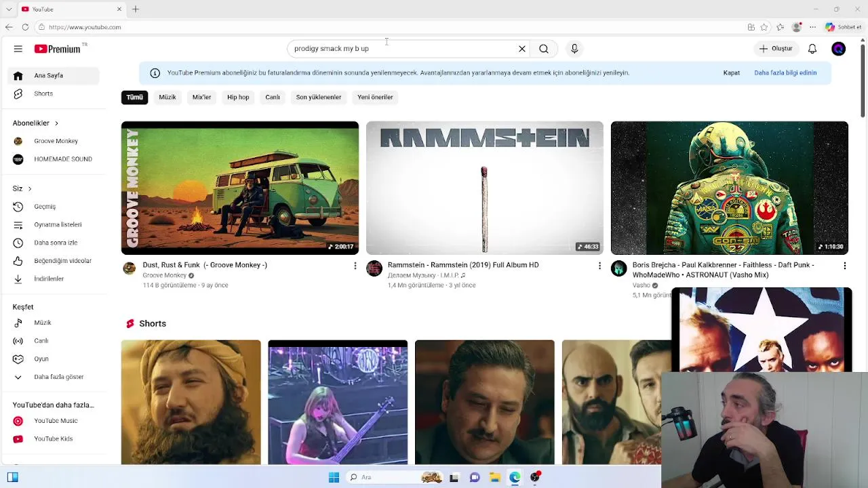Open the Windows Start menu
Viewport: 868px width, 488px height.
pyautogui.click(x=334, y=477)
